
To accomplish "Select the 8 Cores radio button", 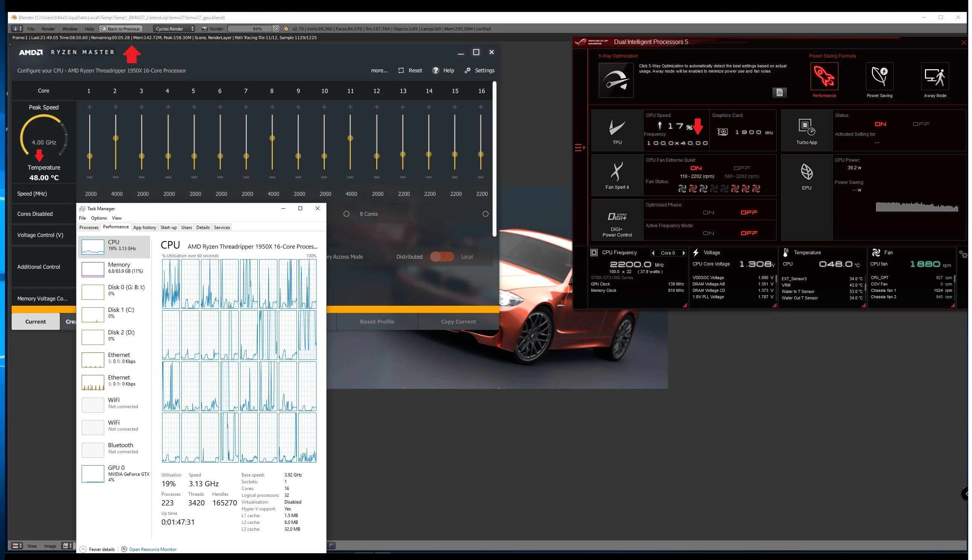I will (346, 214).
